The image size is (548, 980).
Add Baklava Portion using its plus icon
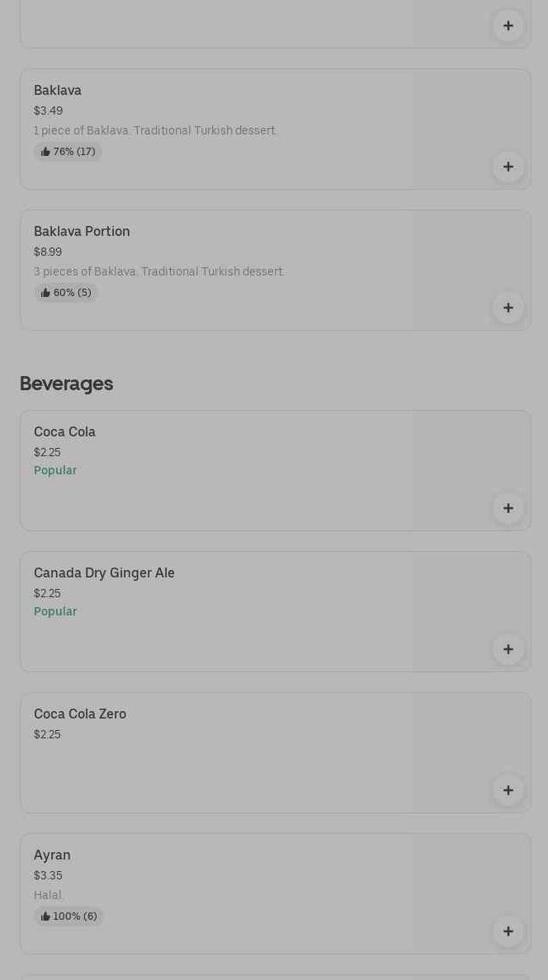tap(508, 308)
